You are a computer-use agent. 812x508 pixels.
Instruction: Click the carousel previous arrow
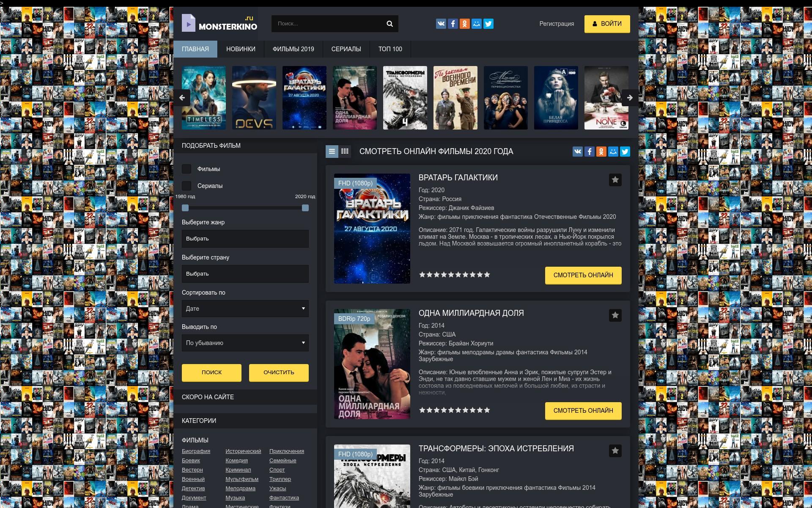[x=182, y=98]
